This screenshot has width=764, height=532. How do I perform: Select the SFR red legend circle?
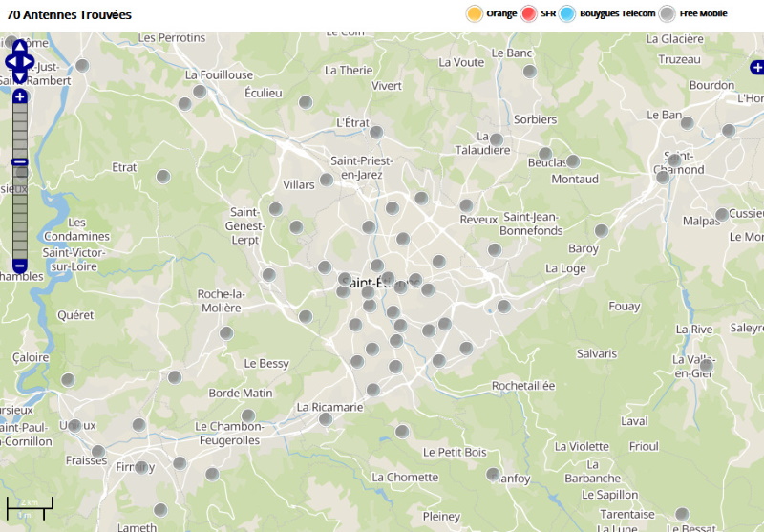(528, 13)
